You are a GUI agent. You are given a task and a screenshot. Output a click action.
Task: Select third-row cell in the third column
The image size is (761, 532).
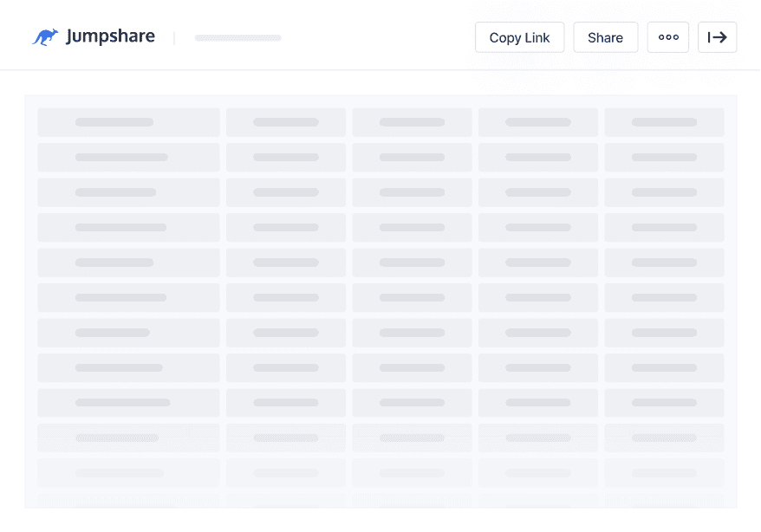[412, 192]
